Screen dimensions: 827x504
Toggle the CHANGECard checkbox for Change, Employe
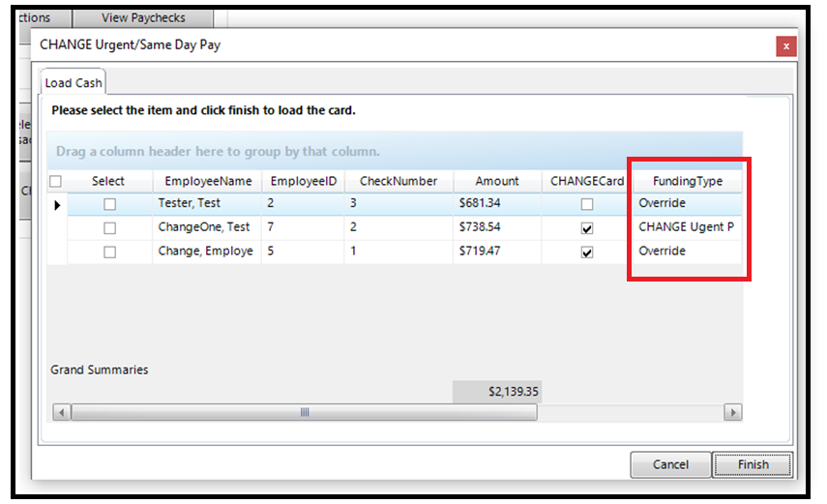(x=587, y=252)
